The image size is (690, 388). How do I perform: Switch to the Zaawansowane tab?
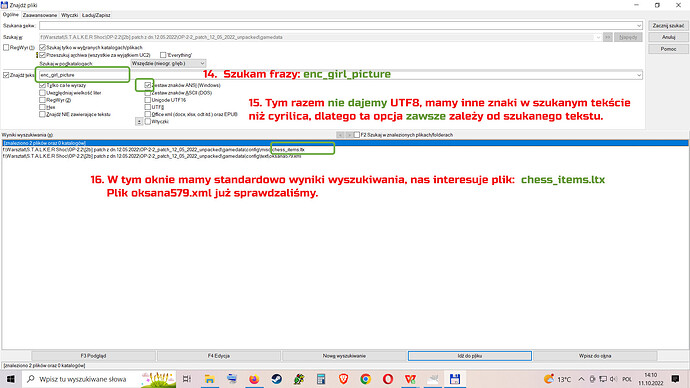click(40, 15)
